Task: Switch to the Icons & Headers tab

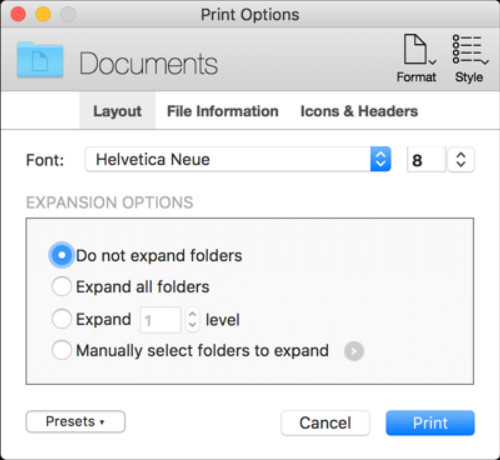Action: pos(359,111)
